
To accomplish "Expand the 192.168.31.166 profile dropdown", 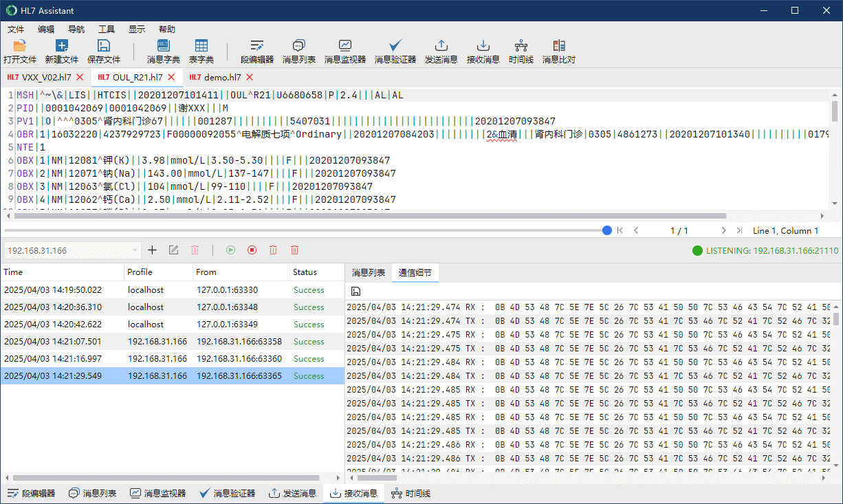I will pyautogui.click(x=135, y=250).
